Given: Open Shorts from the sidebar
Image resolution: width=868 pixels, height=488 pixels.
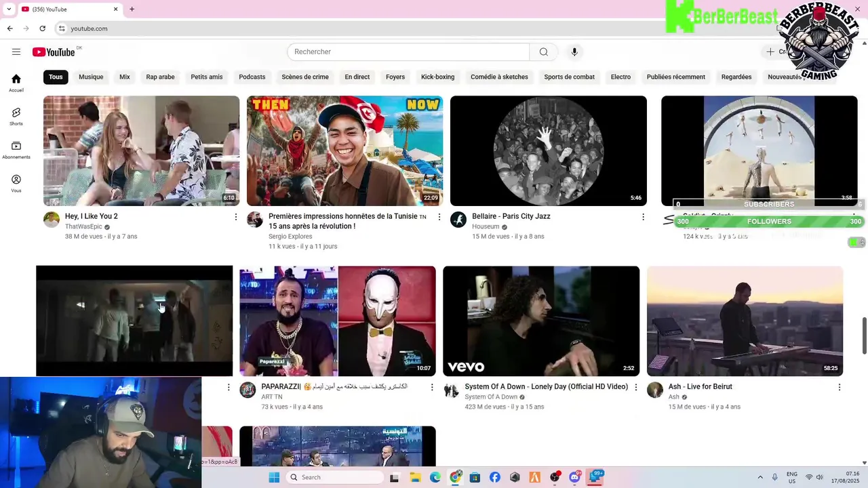Looking at the screenshot, I should click(x=16, y=117).
